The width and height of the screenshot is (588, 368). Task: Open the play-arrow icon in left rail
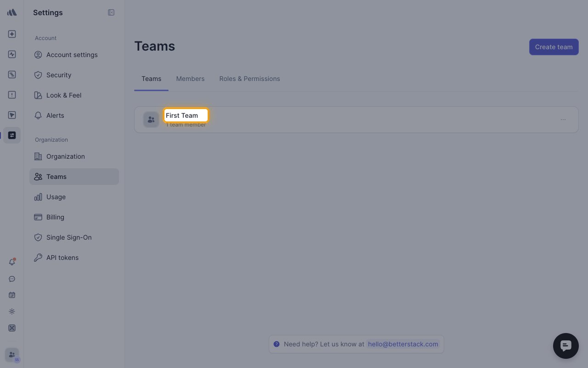click(12, 115)
